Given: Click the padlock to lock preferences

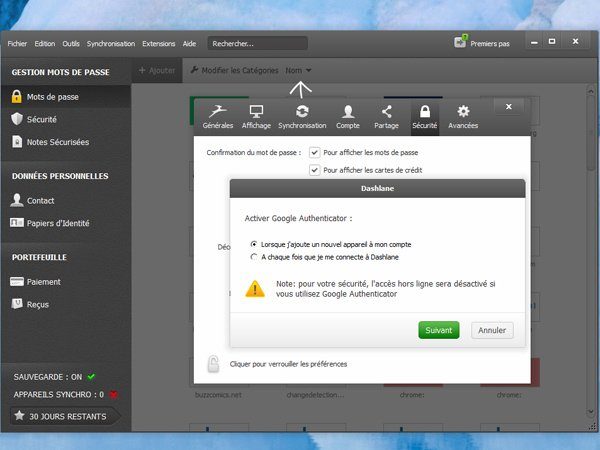Looking at the screenshot, I should pyautogui.click(x=213, y=364).
